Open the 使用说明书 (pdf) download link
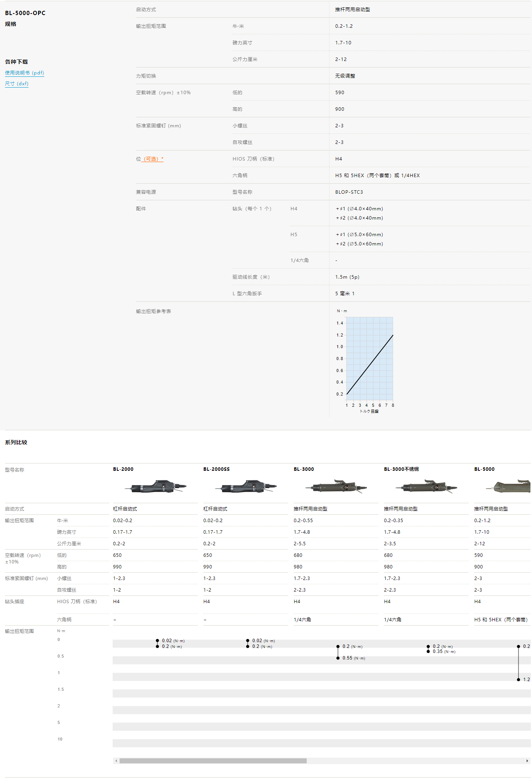The width and height of the screenshot is (532, 778). (x=24, y=73)
